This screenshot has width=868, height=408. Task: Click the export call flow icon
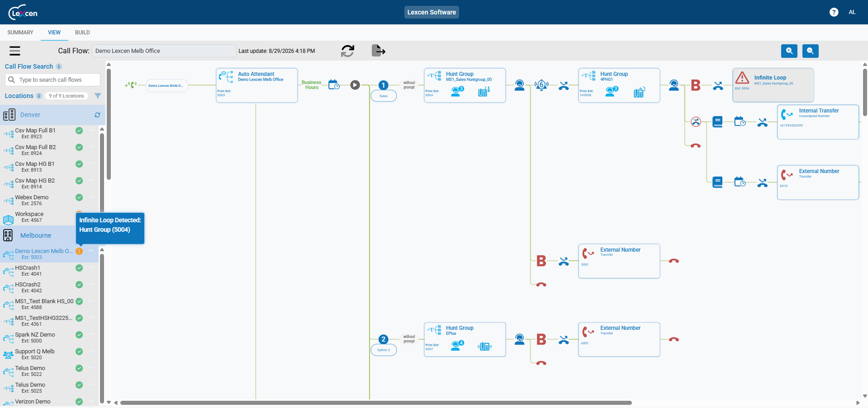click(378, 51)
